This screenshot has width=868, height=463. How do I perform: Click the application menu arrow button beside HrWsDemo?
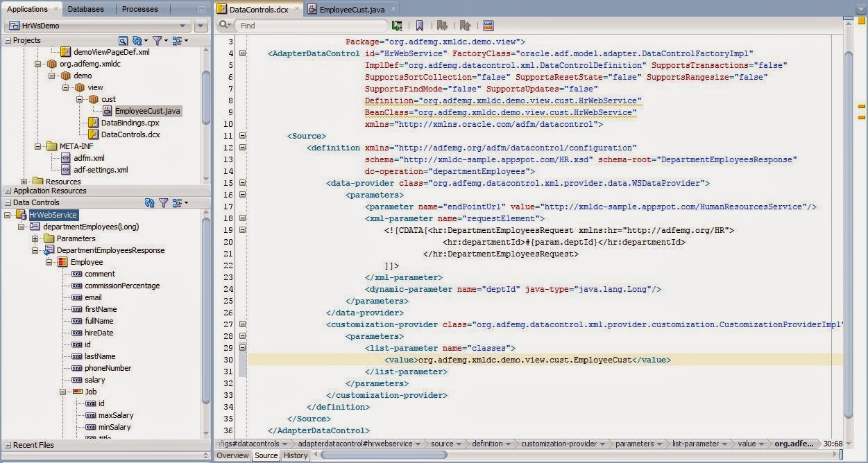click(x=201, y=26)
